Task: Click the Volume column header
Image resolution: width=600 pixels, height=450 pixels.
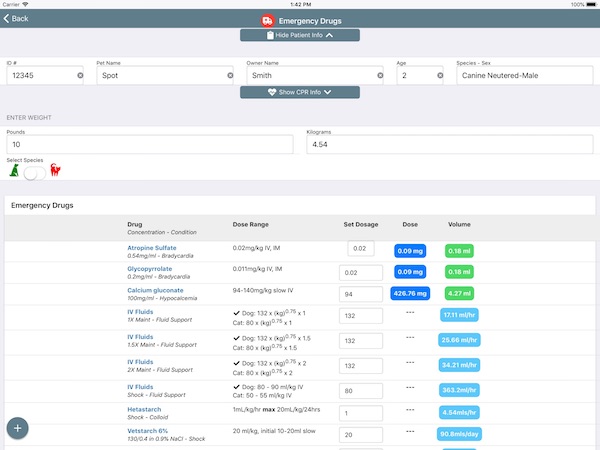Action: (459, 225)
